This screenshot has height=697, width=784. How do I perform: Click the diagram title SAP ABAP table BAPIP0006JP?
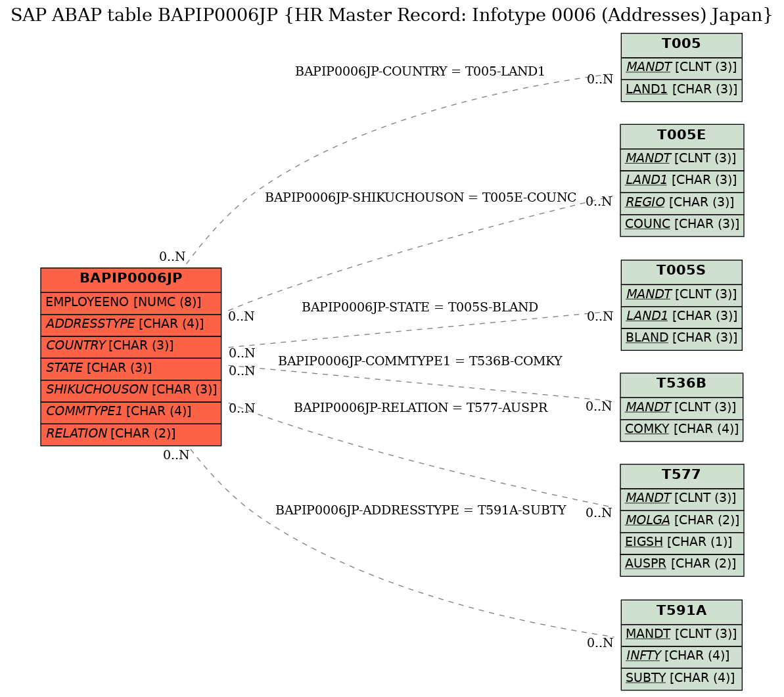point(392,16)
